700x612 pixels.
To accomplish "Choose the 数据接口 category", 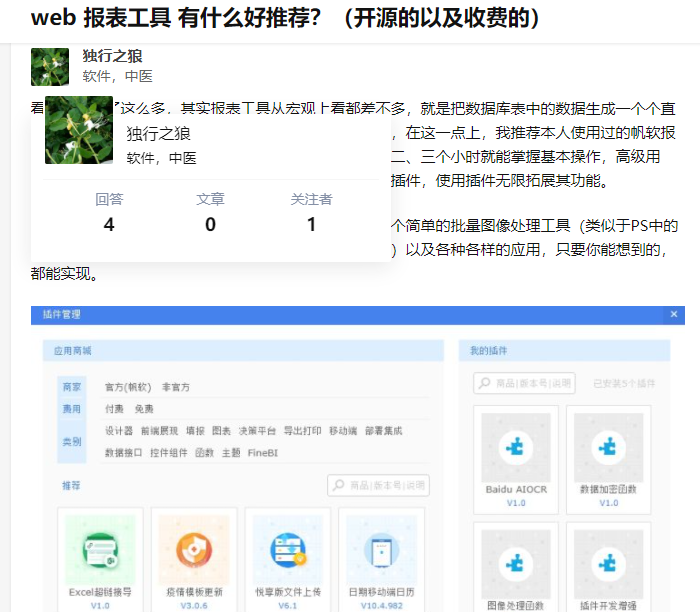I will pos(123,453).
